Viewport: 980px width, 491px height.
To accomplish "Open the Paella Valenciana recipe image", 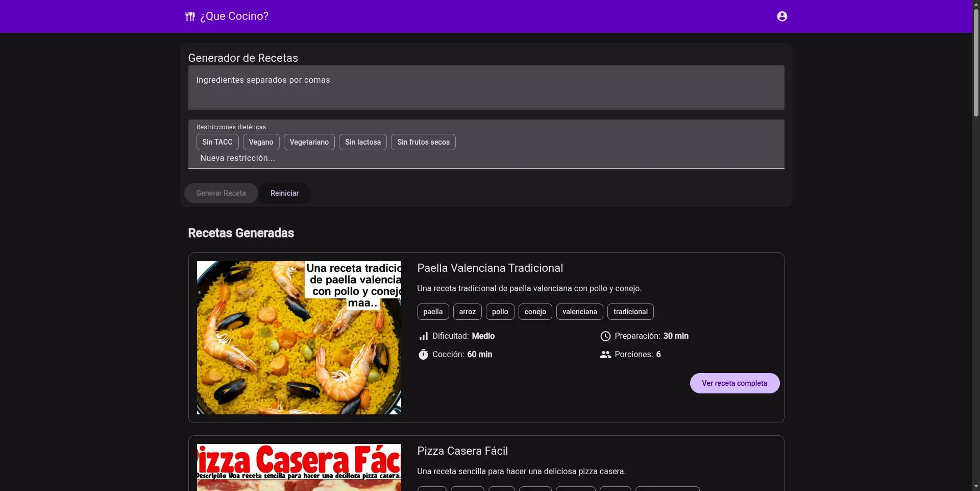I will click(299, 338).
